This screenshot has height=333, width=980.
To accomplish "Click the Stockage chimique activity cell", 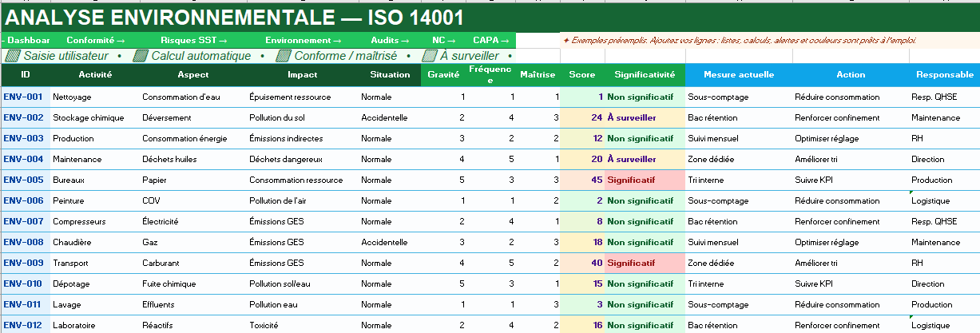I will tap(96, 117).
